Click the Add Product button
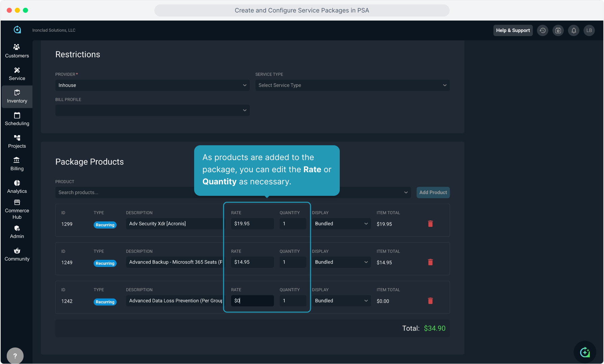Viewport: 604px width, 364px height. click(x=433, y=192)
